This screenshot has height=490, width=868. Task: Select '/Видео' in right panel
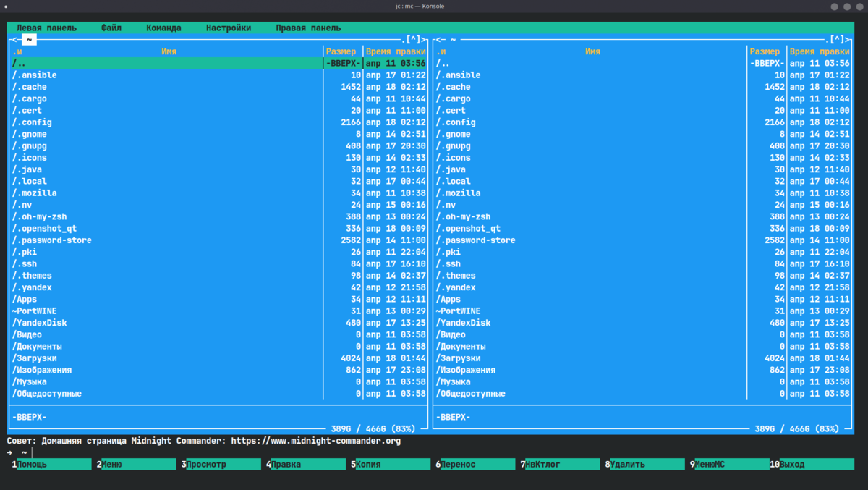(643, 334)
